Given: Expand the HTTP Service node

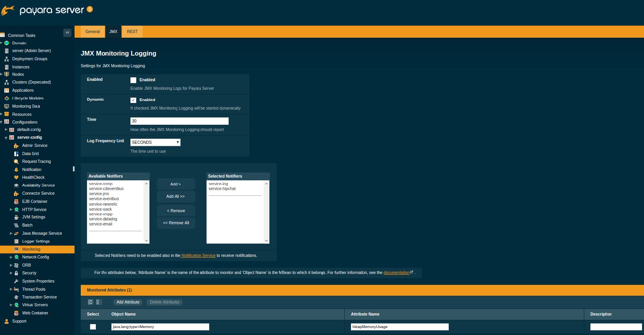Looking at the screenshot, I should [11, 209].
